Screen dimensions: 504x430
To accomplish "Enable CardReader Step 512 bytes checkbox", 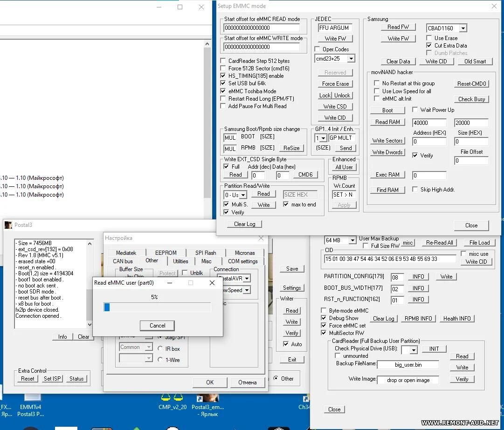I will click(x=223, y=61).
